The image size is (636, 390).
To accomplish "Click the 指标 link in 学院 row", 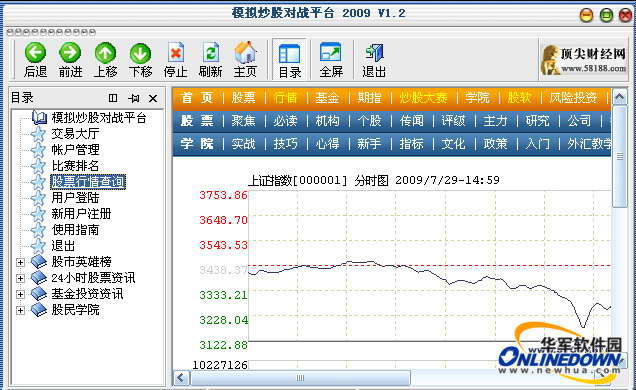I will 411,144.
